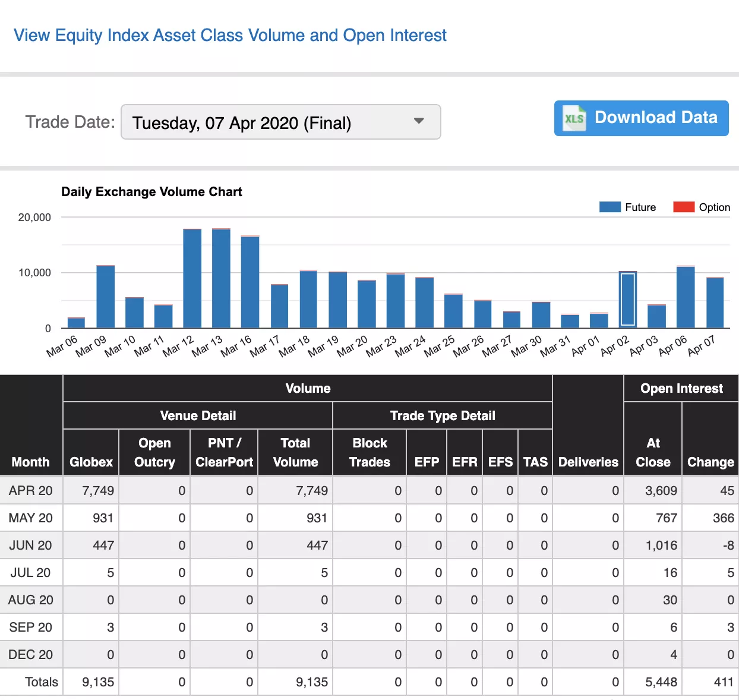Image resolution: width=739 pixels, height=700 pixels.
Task: Click the Mar 09 volume bar
Action: [x=106, y=297]
